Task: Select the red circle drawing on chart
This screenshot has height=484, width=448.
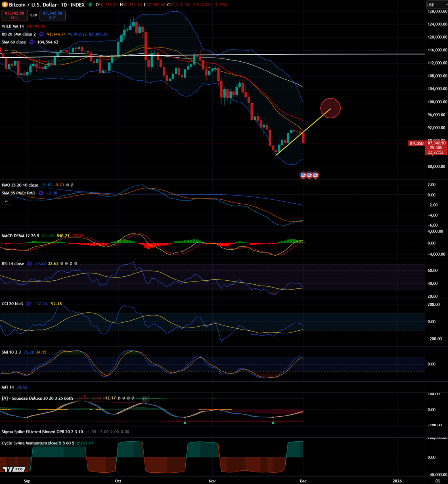Action: [331, 108]
